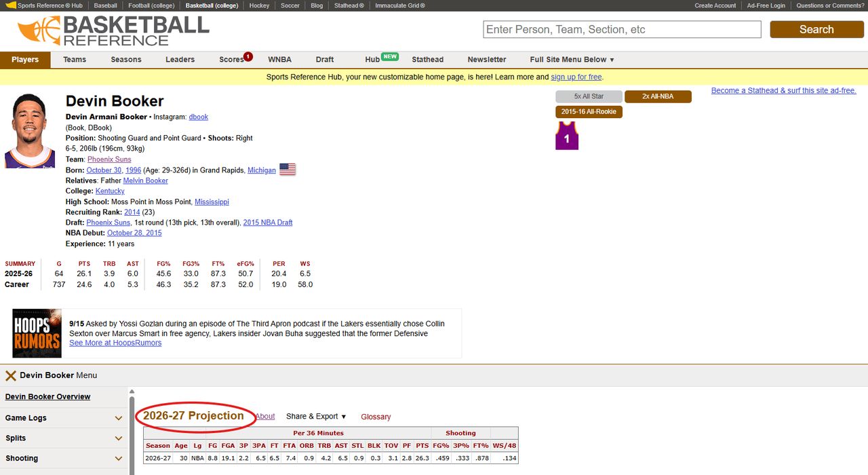Click the 5x All Star badge
The width and height of the screenshot is (868, 475).
[x=589, y=96]
